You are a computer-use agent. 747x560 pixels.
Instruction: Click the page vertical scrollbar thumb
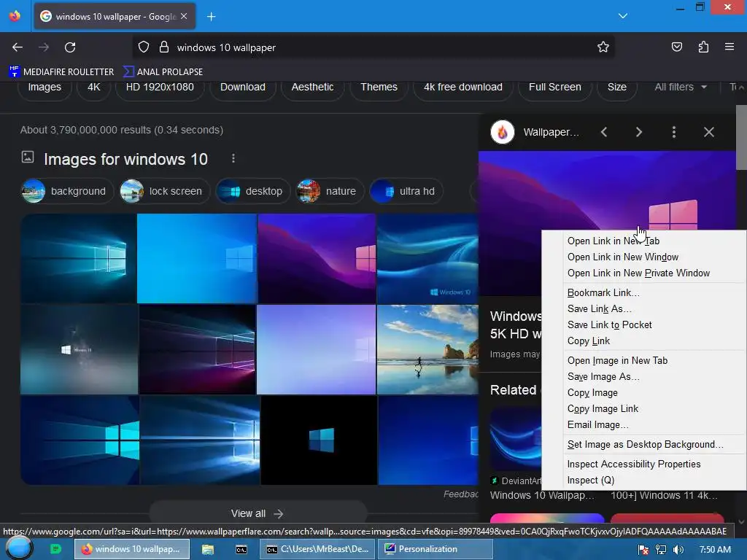[x=741, y=137]
